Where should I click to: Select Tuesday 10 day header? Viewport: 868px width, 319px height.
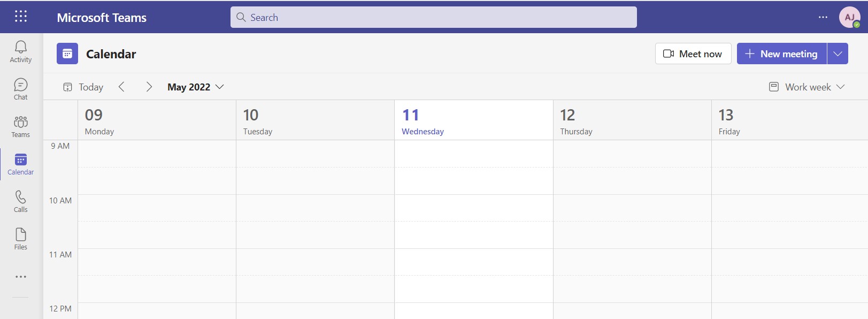click(x=315, y=120)
